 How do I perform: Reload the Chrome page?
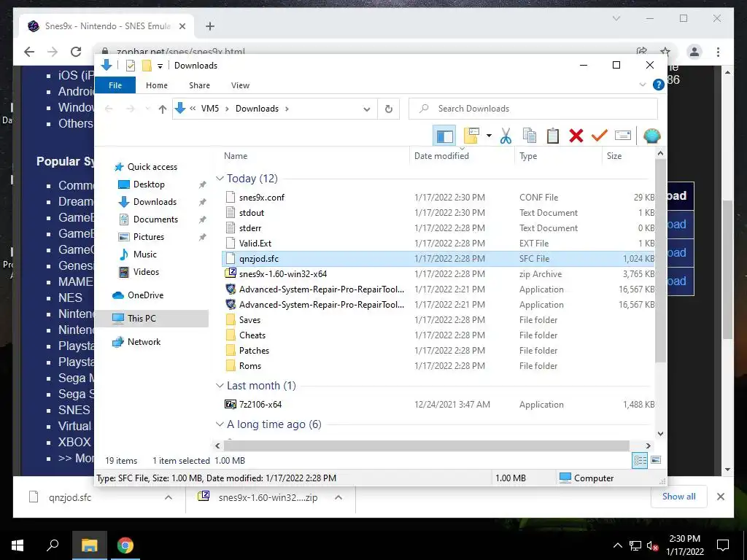pyautogui.click(x=76, y=52)
